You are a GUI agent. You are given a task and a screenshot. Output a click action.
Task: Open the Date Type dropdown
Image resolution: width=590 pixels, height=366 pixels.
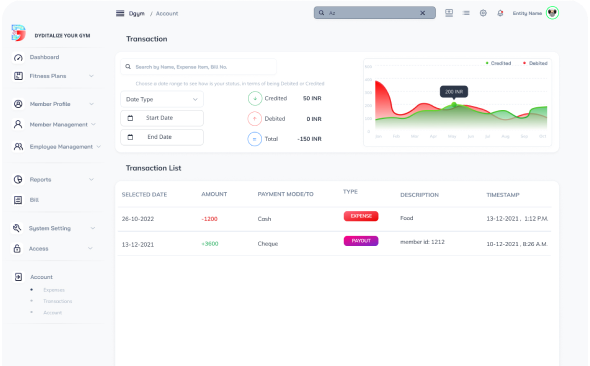coord(162,99)
